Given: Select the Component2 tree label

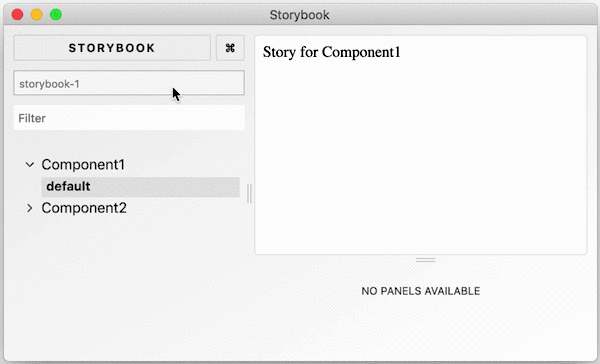Looking at the screenshot, I should (84, 208).
